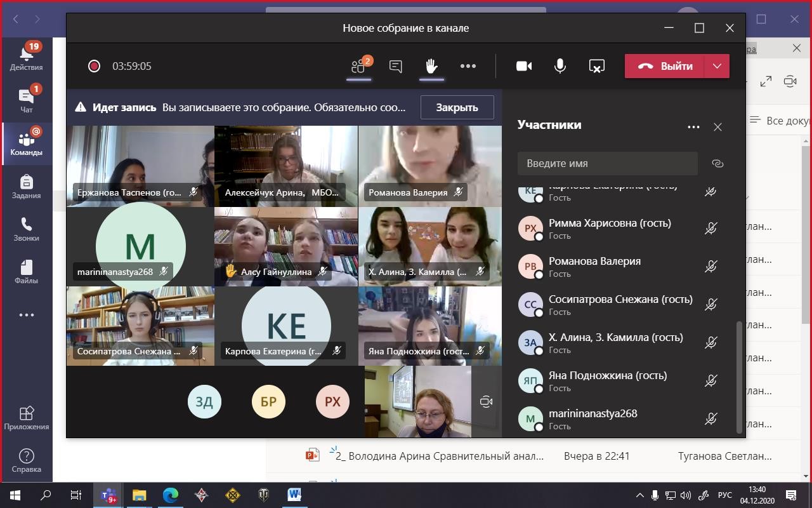Open Calls in the left sidebar
Screen dimensions: 812x508
tap(26, 229)
